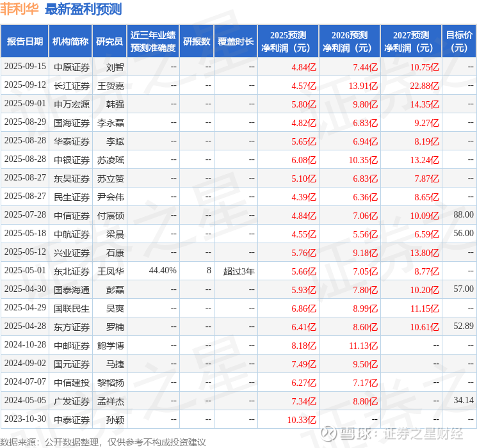The width and height of the screenshot is (477, 448).
Task: Click the 菲利华 title text
Action: click(19, 9)
